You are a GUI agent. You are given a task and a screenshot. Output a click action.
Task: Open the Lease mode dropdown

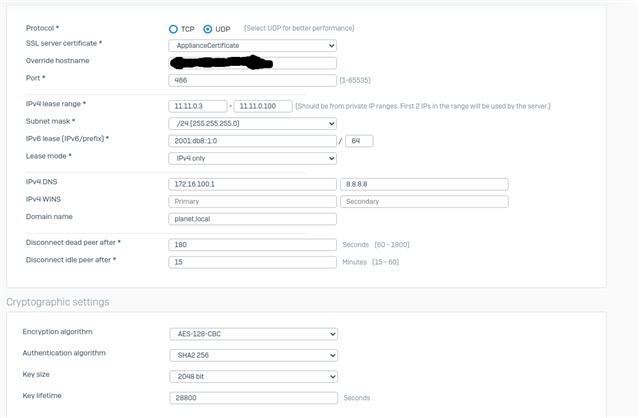click(252, 158)
